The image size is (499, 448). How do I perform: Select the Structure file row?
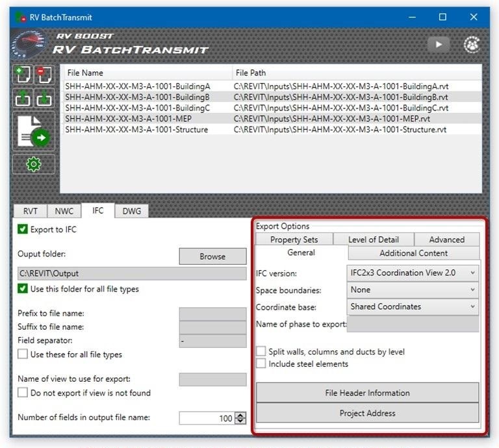(x=272, y=129)
